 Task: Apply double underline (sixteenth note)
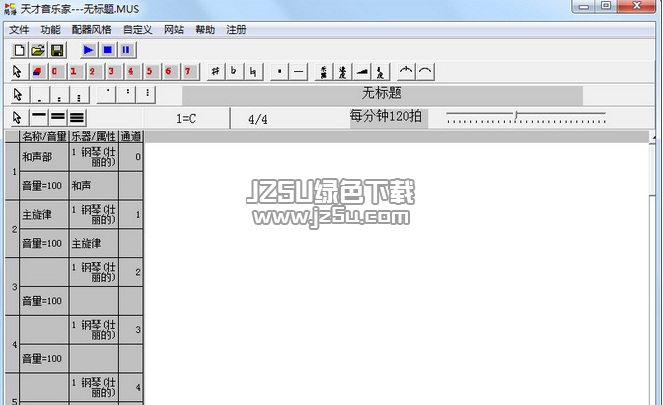[58, 118]
